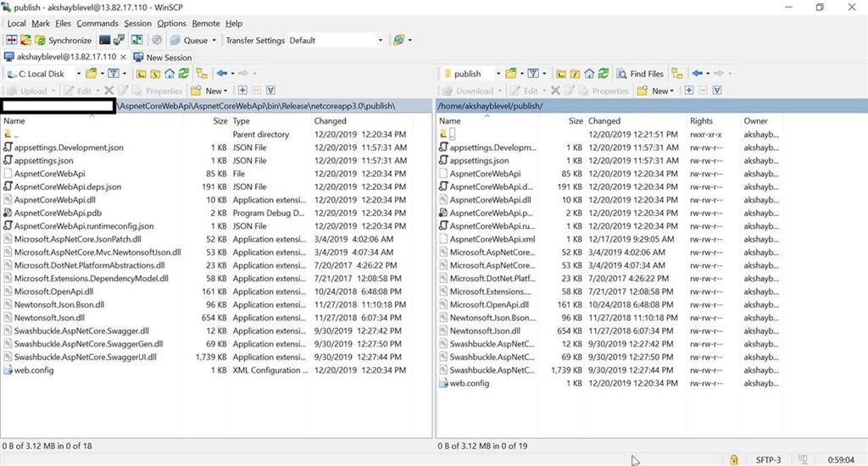The image size is (868, 466).
Task: Go to root directory in remote panel
Action: coord(576,74)
